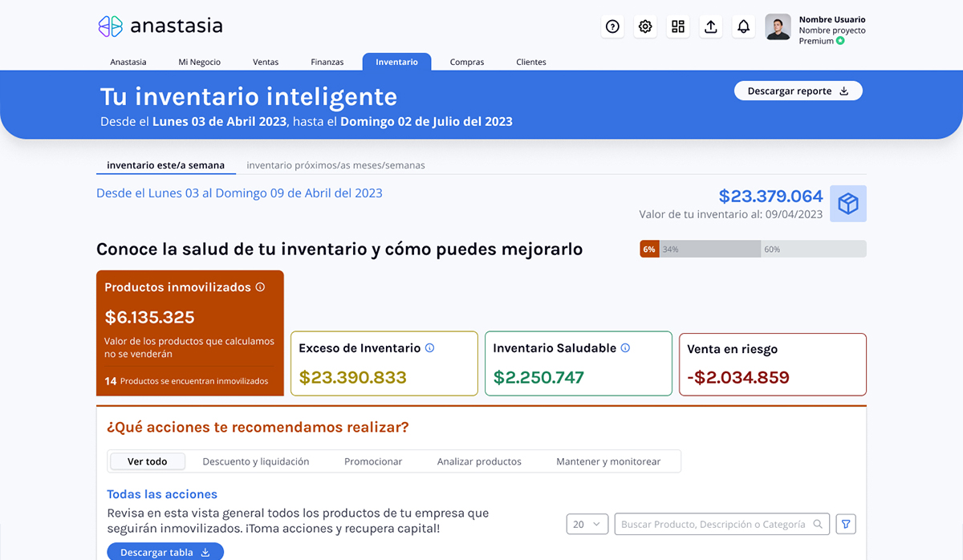Click the upload icon in header
Image resolution: width=963 pixels, height=560 pixels.
pyautogui.click(x=710, y=26)
